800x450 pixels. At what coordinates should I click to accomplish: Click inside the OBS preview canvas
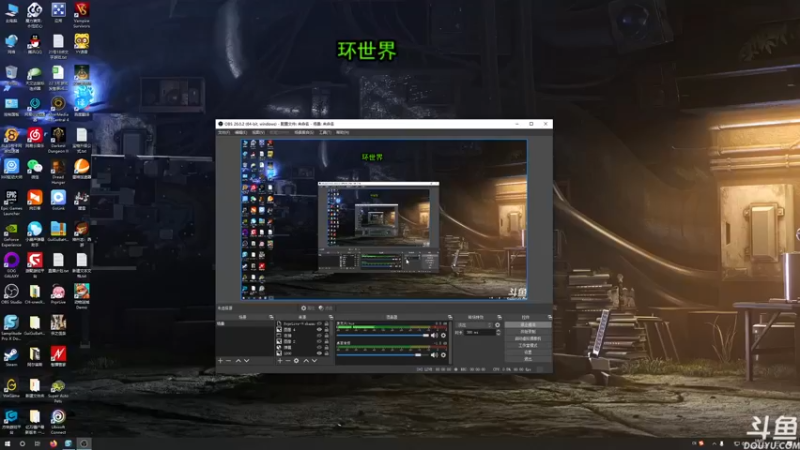coord(384,219)
